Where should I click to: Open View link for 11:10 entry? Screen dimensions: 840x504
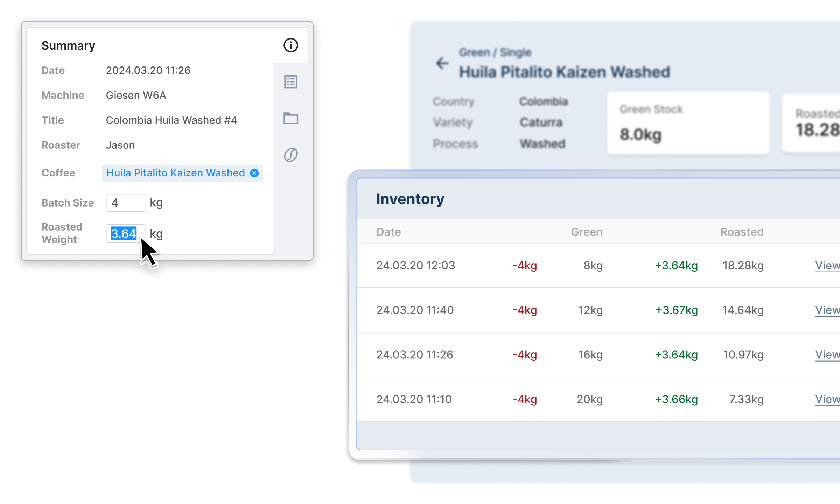pyautogui.click(x=827, y=399)
